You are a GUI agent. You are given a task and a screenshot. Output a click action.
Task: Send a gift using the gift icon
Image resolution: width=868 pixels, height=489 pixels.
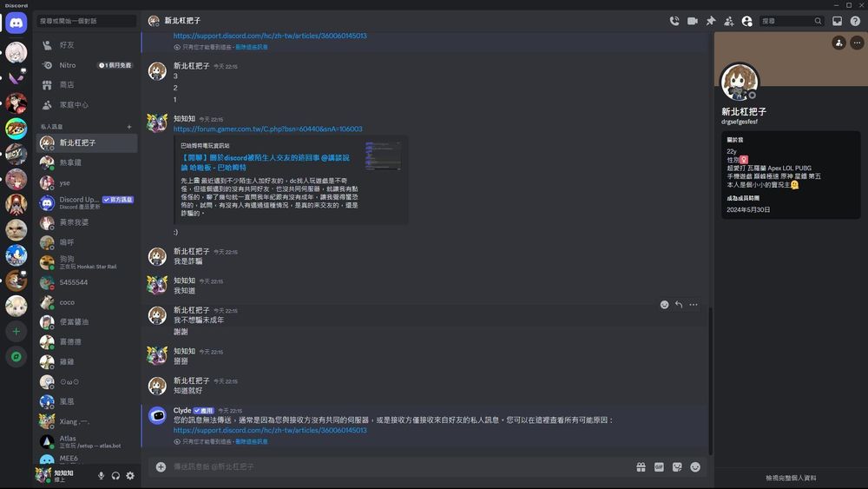click(641, 466)
